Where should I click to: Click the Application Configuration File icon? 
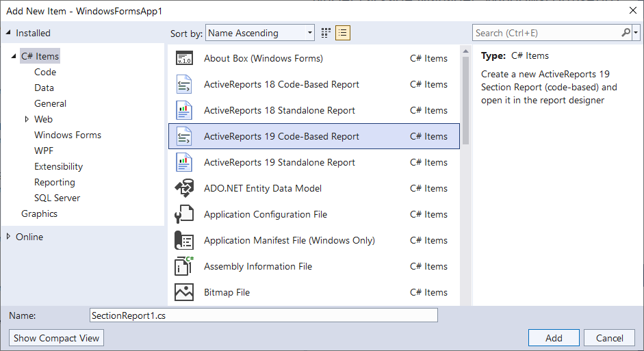(x=184, y=214)
